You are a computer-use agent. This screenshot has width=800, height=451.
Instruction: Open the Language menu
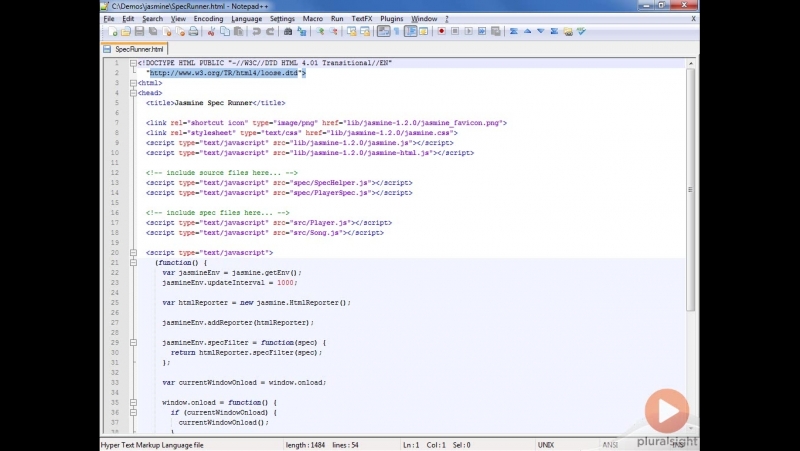pyautogui.click(x=246, y=19)
